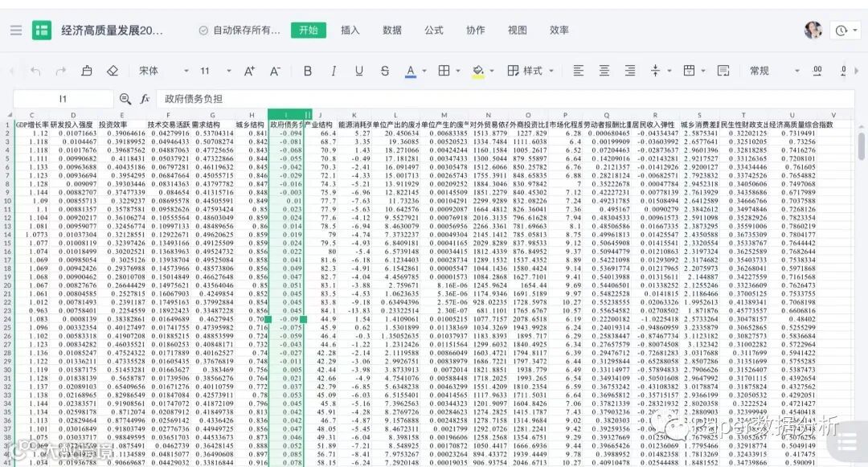Select the cell 研发投入强度
Screen dimensions: 868x467
click(x=74, y=125)
